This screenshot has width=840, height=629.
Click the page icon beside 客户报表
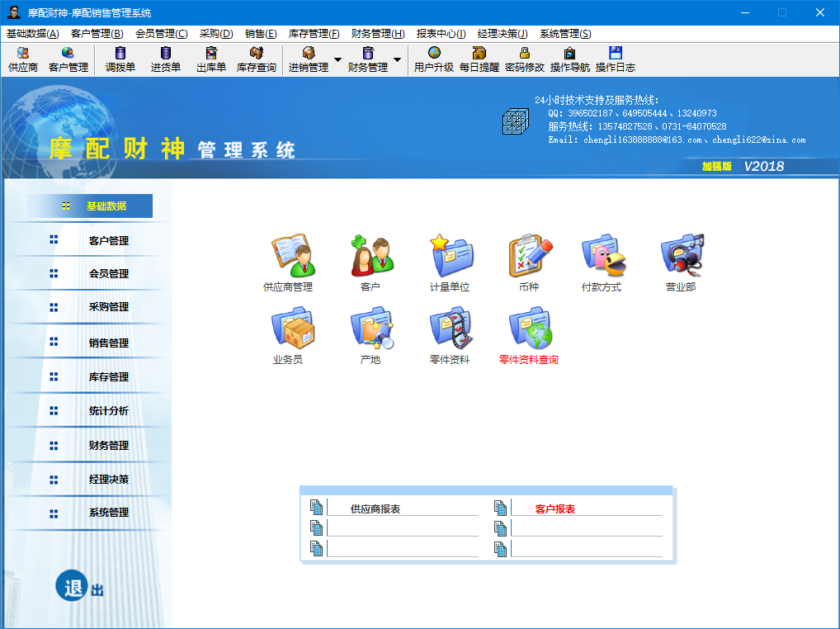pos(500,508)
